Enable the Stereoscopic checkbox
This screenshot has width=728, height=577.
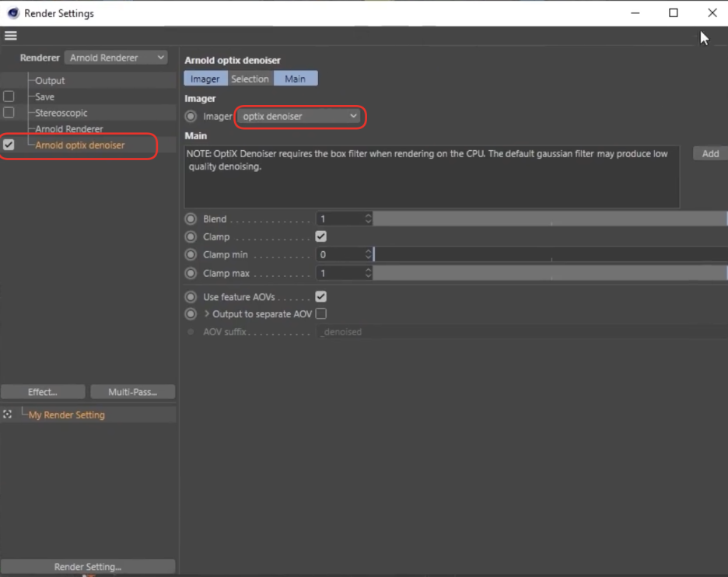[x=9, y=113]
